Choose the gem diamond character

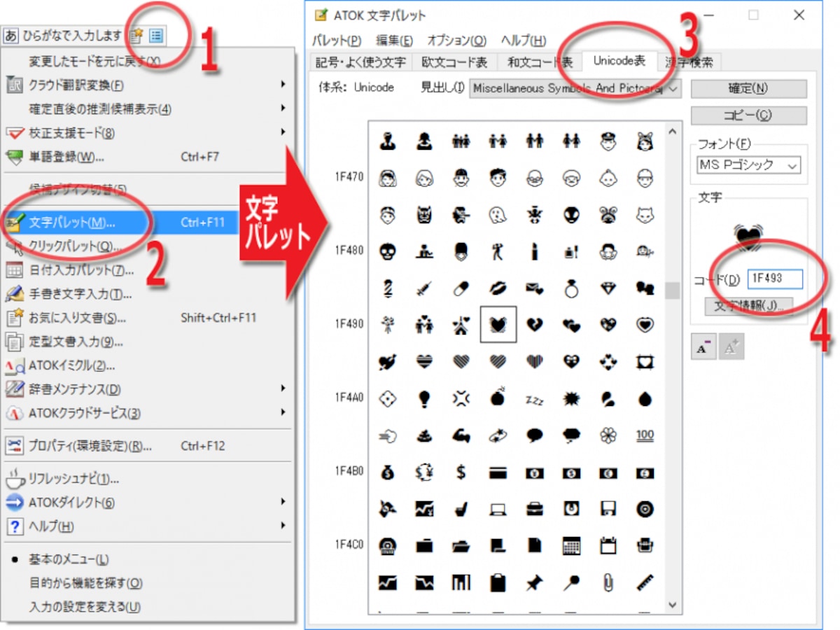point(608,287)
